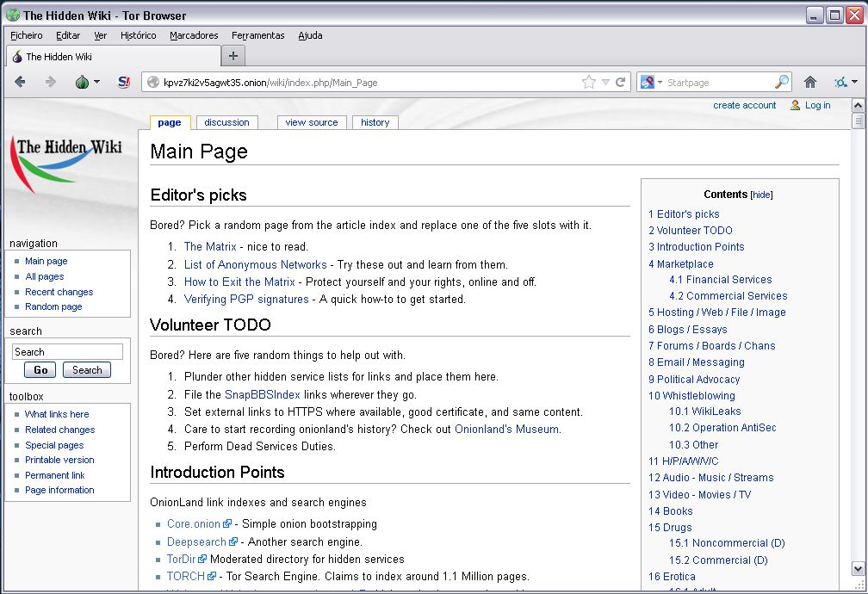Open the history wiki tab
868x594 pixels.
375,122
